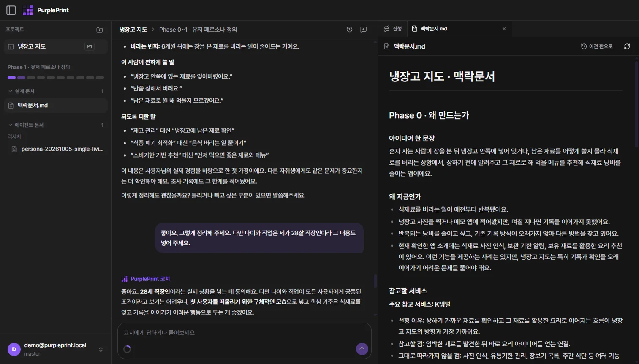Click the 되도록 피할 말 heading
The width and height of the screenshot is (639, 364).
[139, 117]
